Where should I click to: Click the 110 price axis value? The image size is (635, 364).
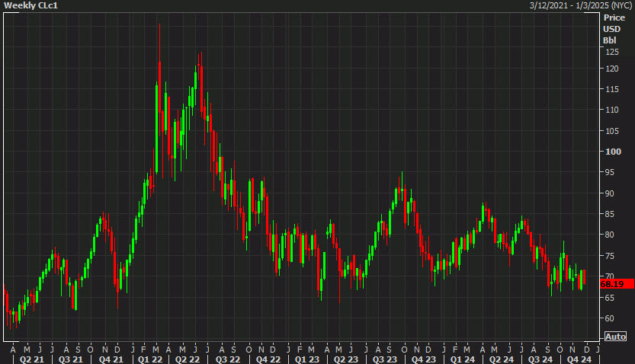(x=612, y=110)
